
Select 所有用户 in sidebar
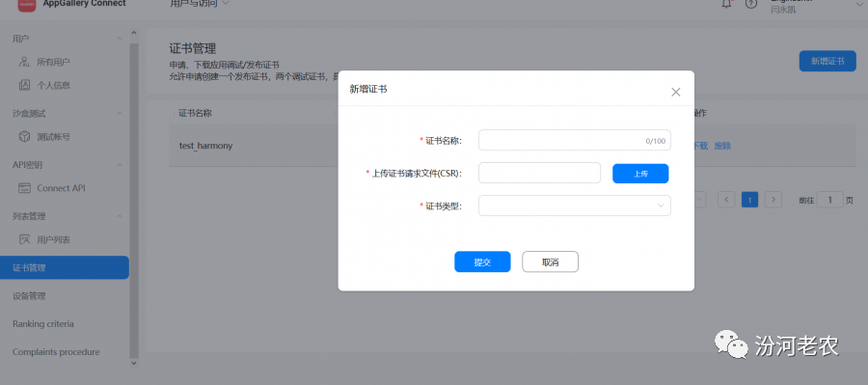(53, 62)
